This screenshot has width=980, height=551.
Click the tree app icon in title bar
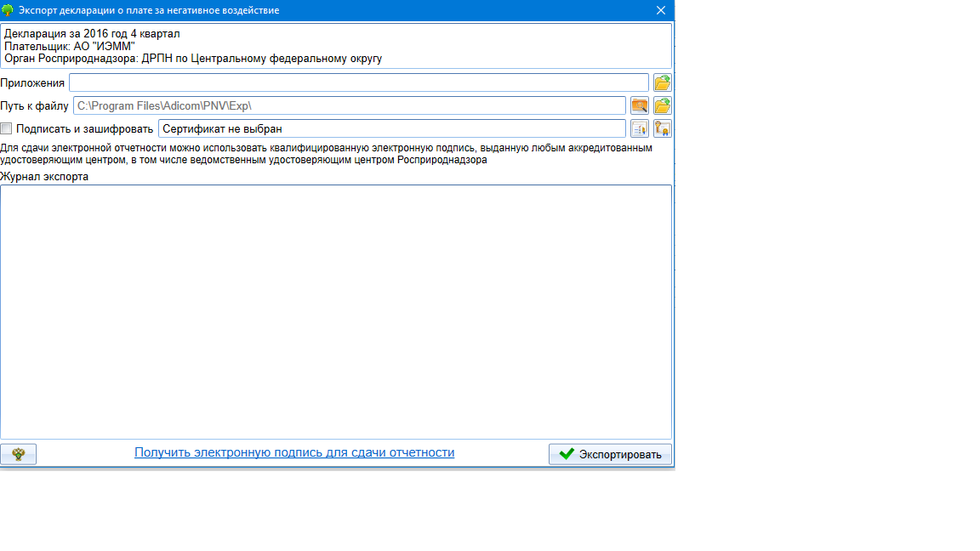(x=8, y=10)
